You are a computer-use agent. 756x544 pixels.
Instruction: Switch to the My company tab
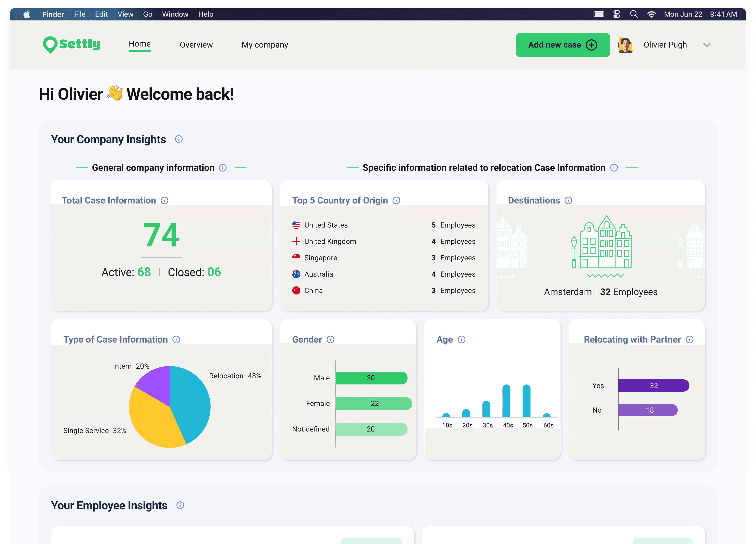point(265,45)
